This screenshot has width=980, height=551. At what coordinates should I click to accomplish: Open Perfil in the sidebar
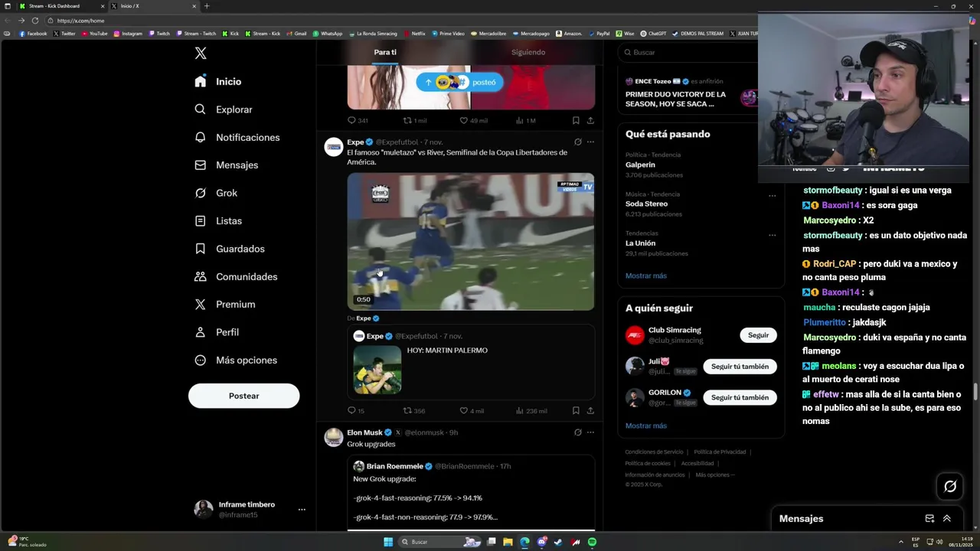point(217,332)
